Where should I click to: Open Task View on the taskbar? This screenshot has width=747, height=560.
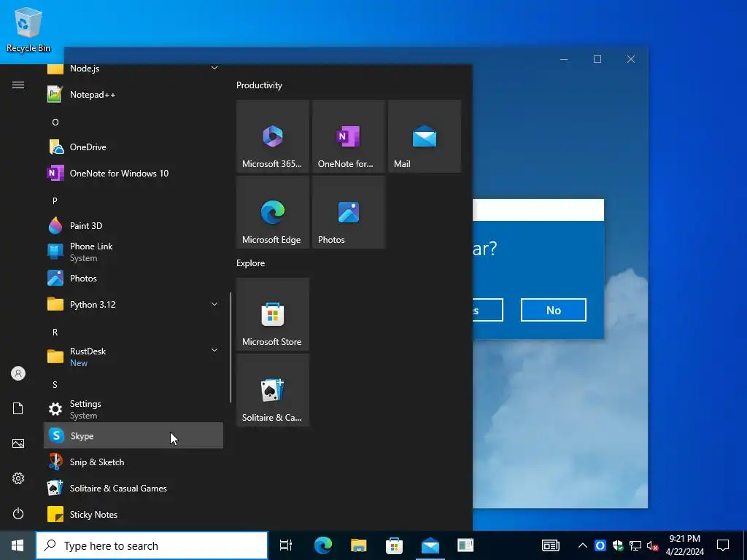click(286, 545)
